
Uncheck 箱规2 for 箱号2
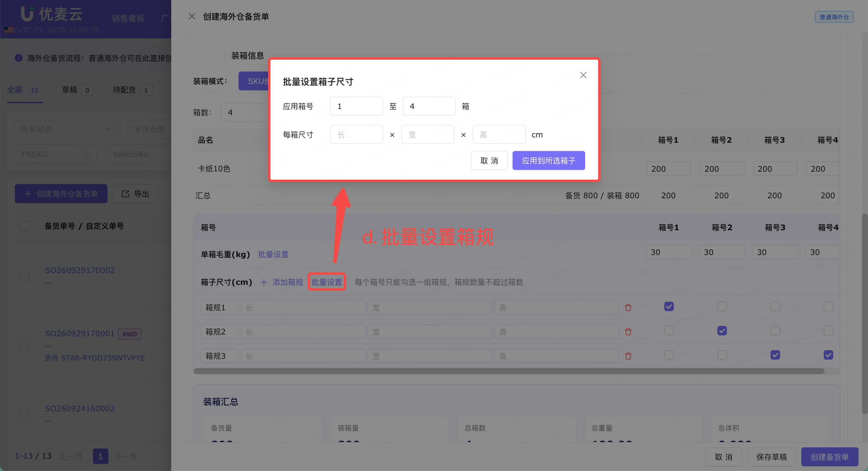722,331
